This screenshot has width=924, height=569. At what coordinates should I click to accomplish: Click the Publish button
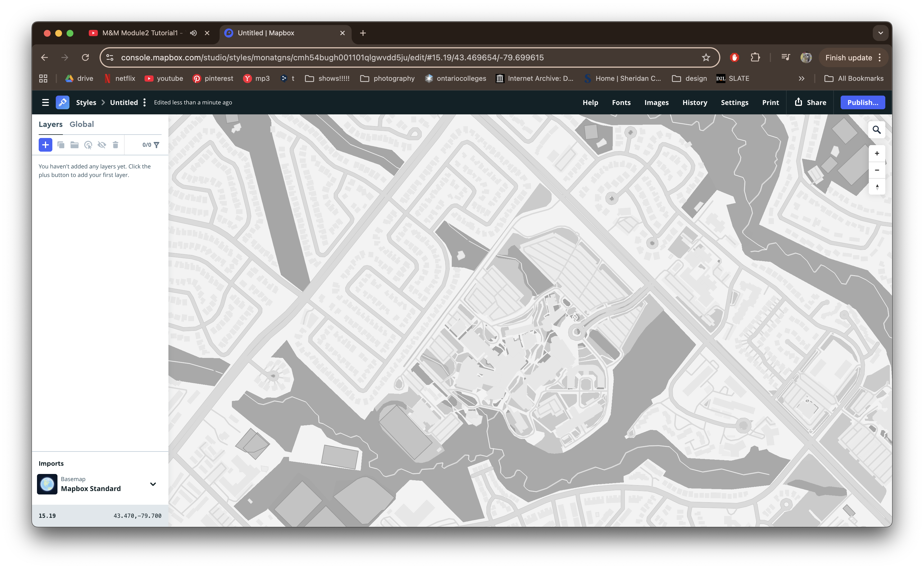coord(862,102)
